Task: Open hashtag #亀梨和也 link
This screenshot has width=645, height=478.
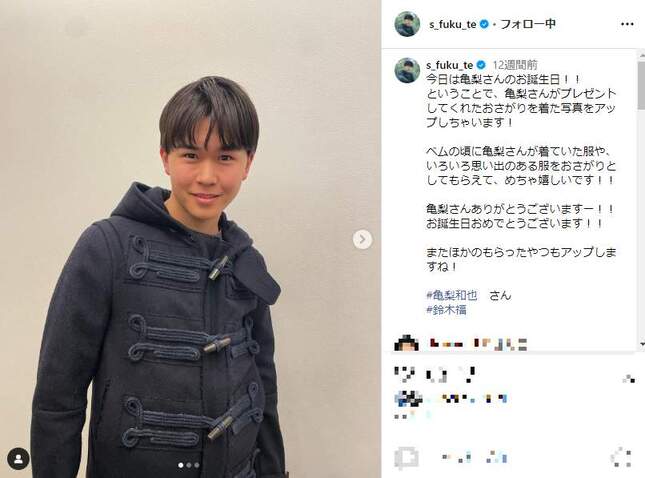Action: [x=452, y=295]
